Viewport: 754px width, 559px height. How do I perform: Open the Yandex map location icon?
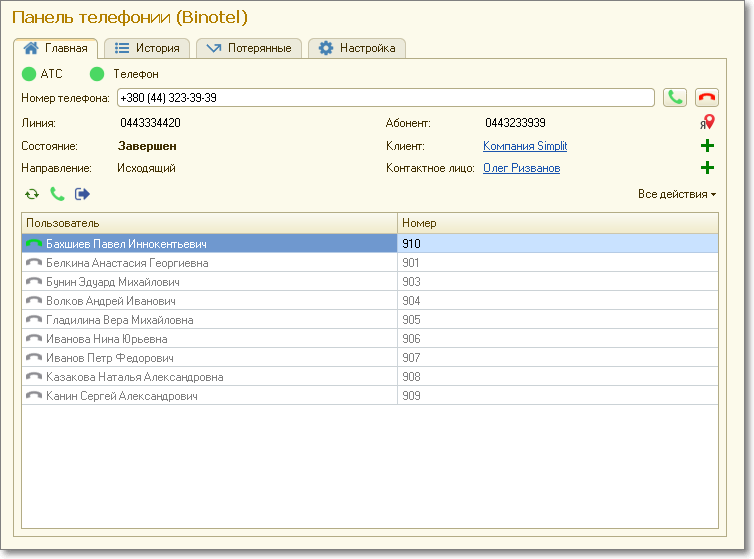point(707,123)
